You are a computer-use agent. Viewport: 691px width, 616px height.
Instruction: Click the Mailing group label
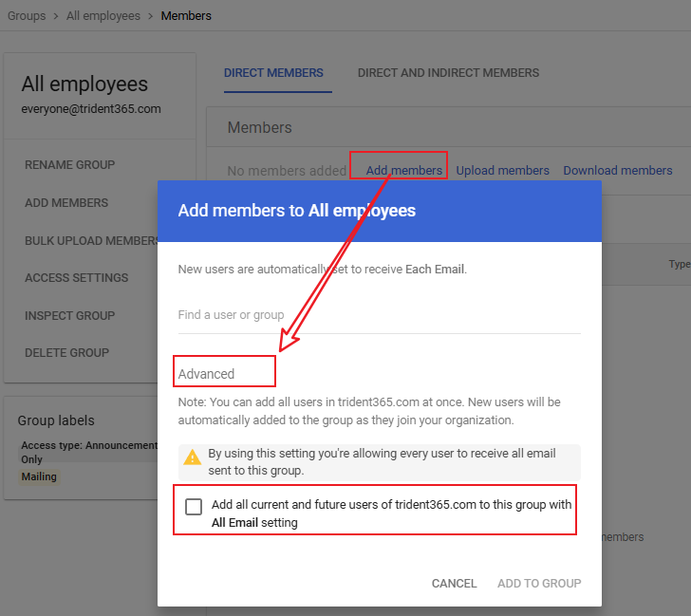(39, 476)
